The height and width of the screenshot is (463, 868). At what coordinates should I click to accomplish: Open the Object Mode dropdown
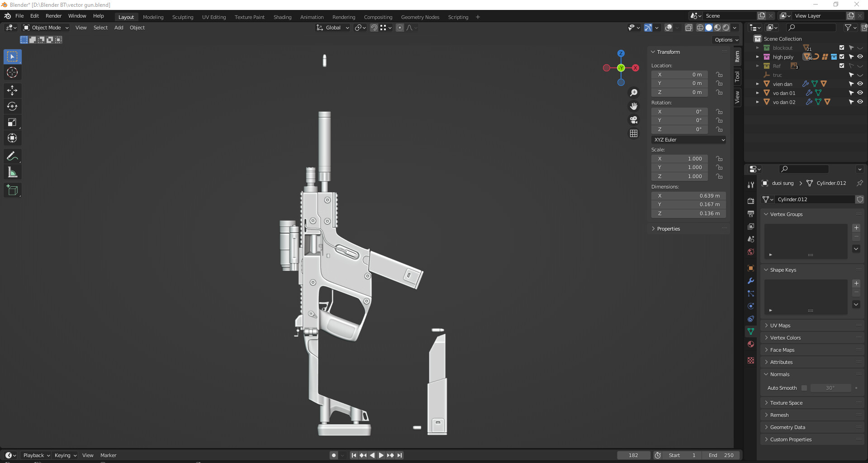[46, 28]
